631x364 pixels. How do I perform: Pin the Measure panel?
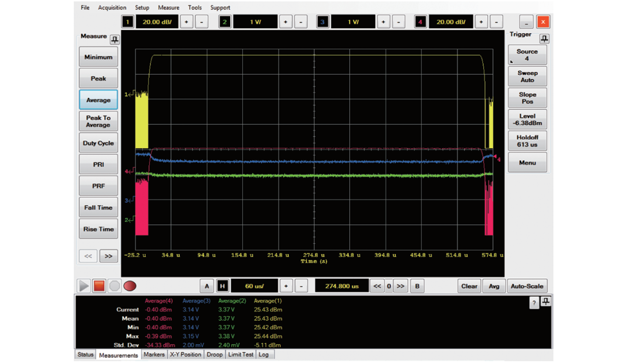[x=114, y=39]
